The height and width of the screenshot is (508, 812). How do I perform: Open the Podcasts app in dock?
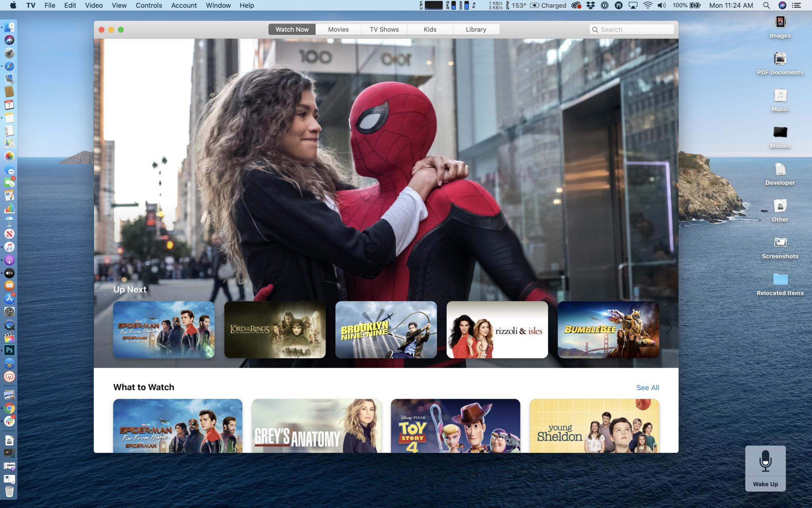[10, 260]
